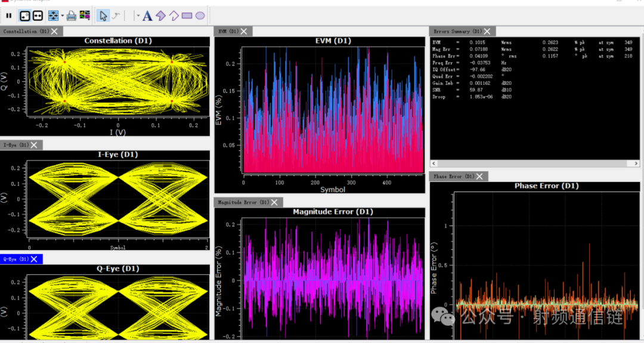
Task: Select the Gain Imb value 0.001162
Action: [479, 83]
